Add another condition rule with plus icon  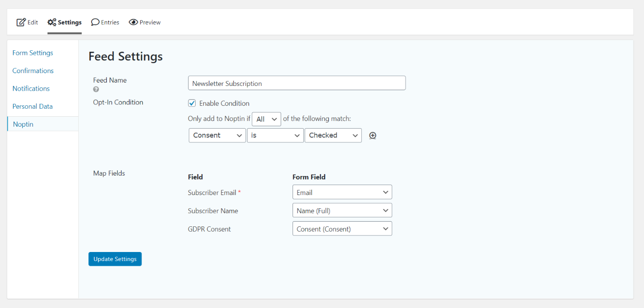[x=373, y=136]
